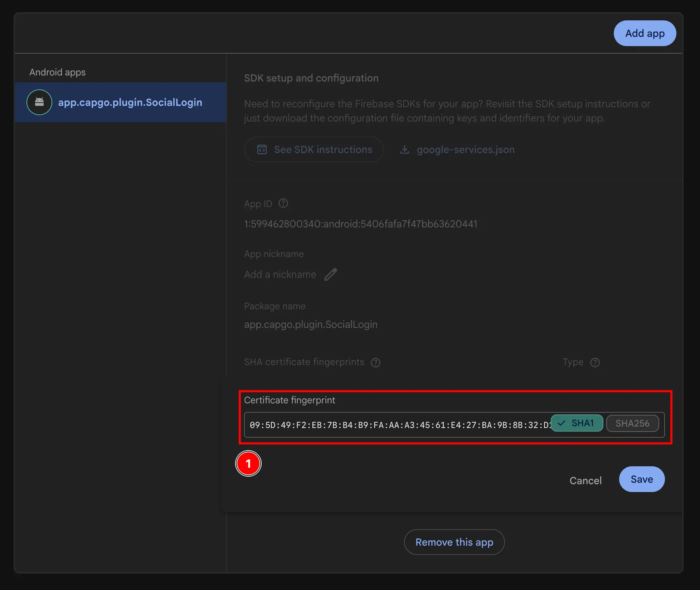Switch fingerprint type to SHA256
700x590 pixels.
tap(632, 423)
